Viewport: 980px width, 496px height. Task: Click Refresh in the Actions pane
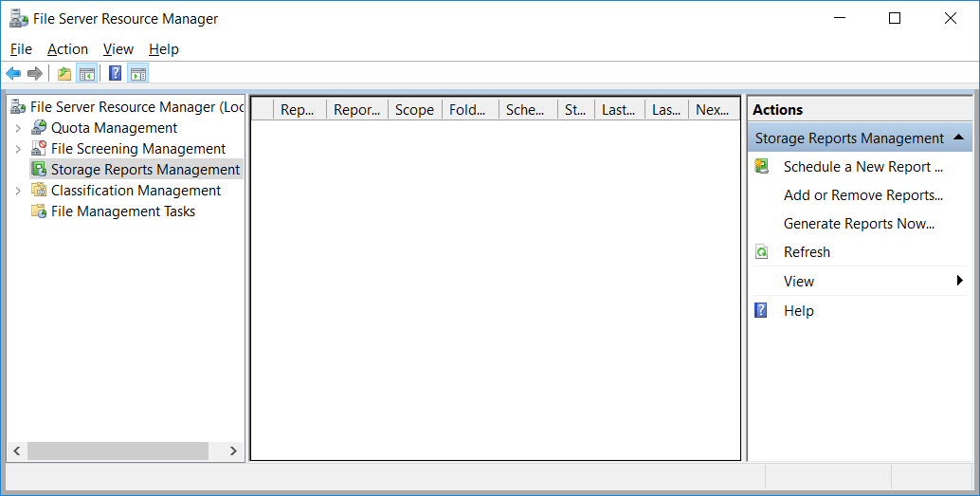tap(807, 252)
